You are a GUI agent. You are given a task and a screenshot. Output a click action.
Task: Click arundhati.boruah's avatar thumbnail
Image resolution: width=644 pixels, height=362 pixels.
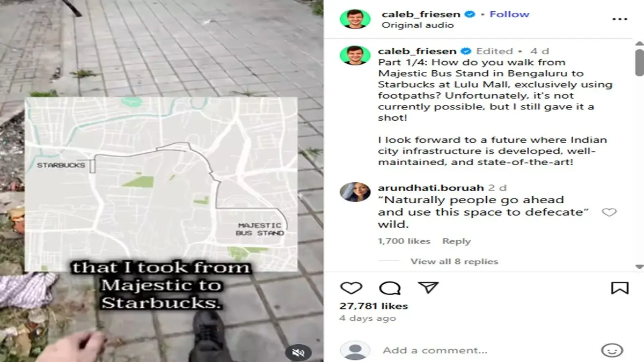pyautogui.click(x=355, y=192)
